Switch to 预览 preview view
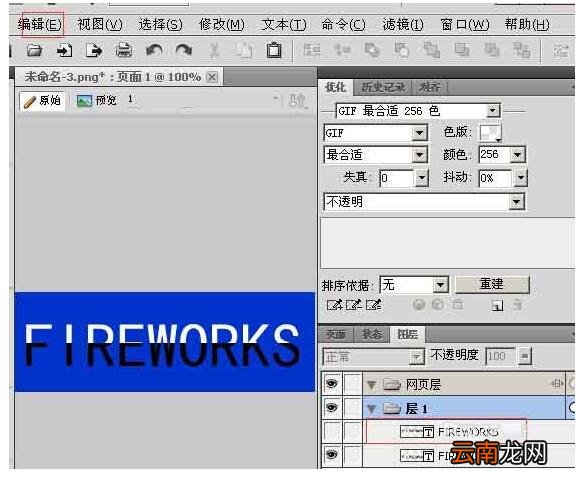Viewport: 584px width, 481px height. pyautogui.click(x=97, y=100)
